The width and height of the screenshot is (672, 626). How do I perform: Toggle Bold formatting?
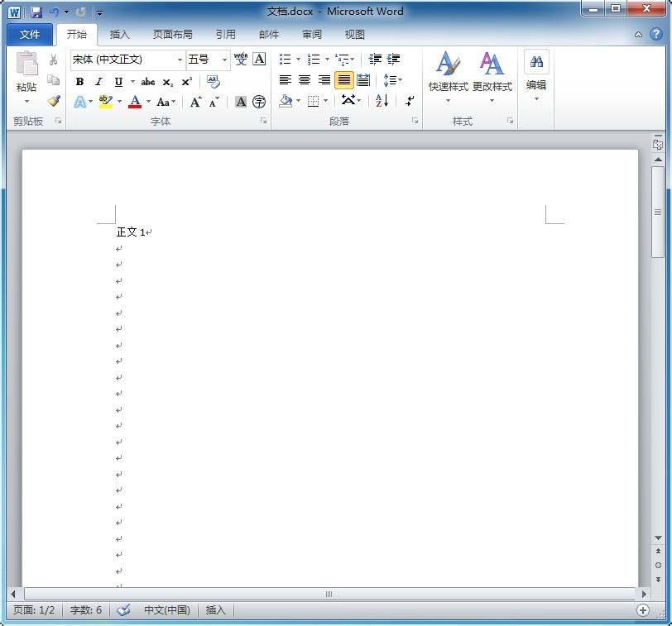(x=79, y=82)
